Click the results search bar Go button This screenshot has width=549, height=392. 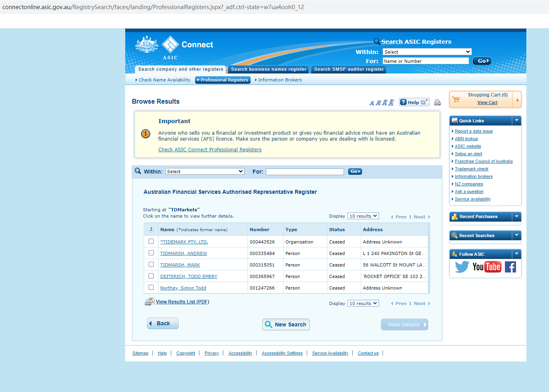coord(355,172)
